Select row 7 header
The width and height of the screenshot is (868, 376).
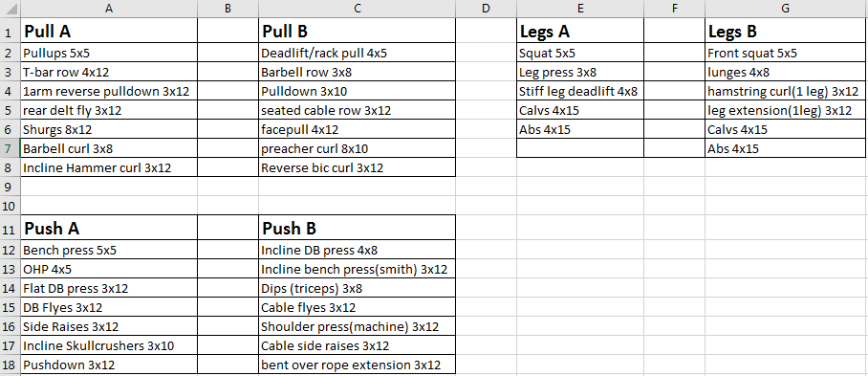coord(10,148)
